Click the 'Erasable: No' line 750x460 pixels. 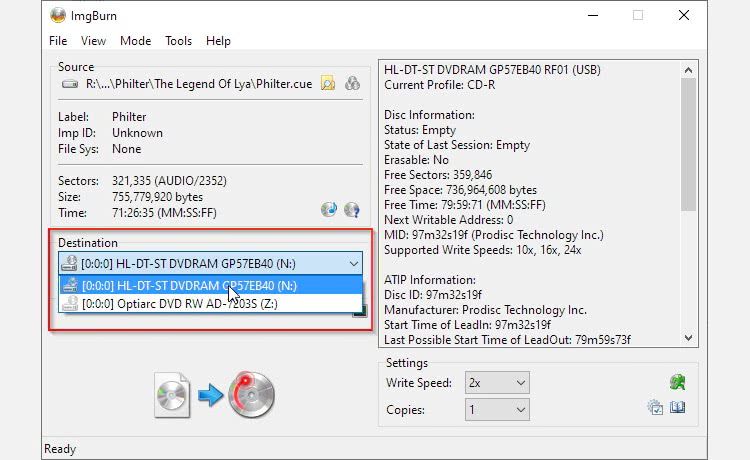pyautogui.click(x=416, y=160)
